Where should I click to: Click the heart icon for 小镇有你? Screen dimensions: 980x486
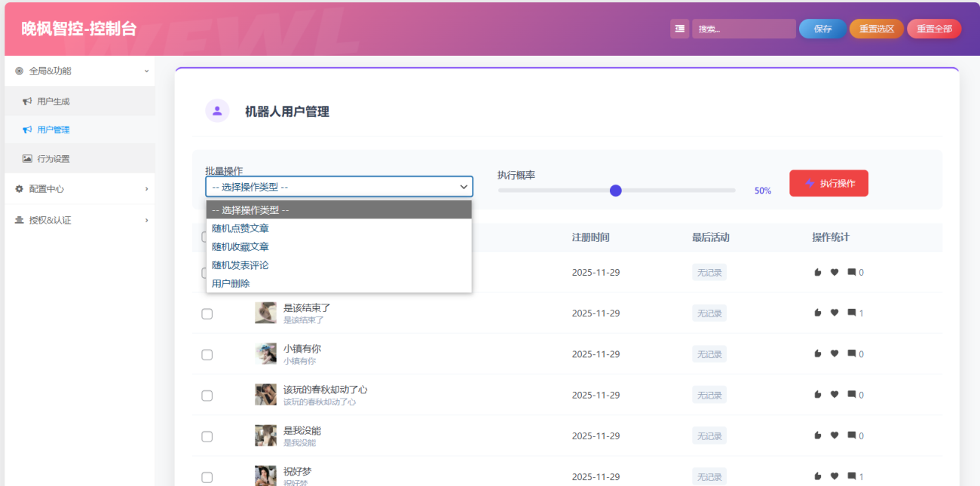pos(834,353)
